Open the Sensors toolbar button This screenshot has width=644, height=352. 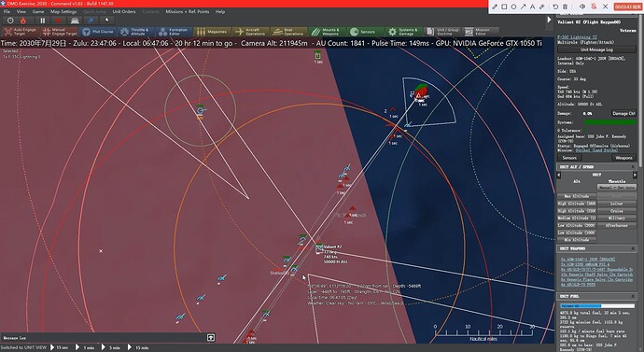(363, 32)
